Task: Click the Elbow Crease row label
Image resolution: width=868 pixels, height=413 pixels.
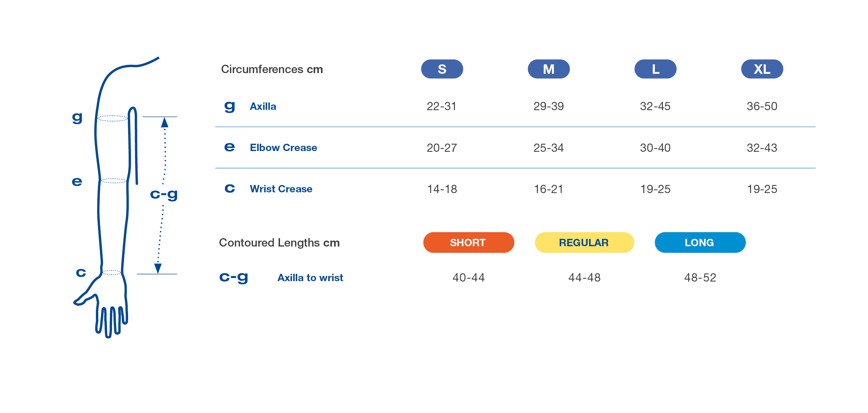Action: click(283, 148)
